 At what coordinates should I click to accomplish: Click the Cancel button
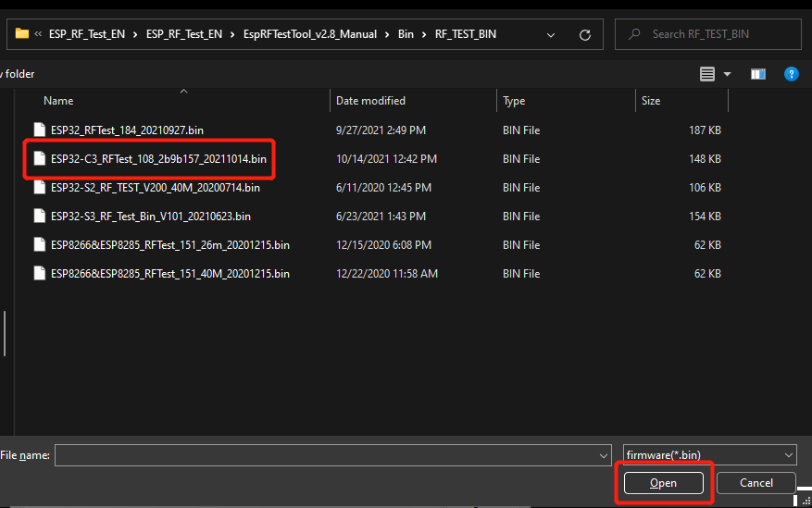[x=756, y=483]
